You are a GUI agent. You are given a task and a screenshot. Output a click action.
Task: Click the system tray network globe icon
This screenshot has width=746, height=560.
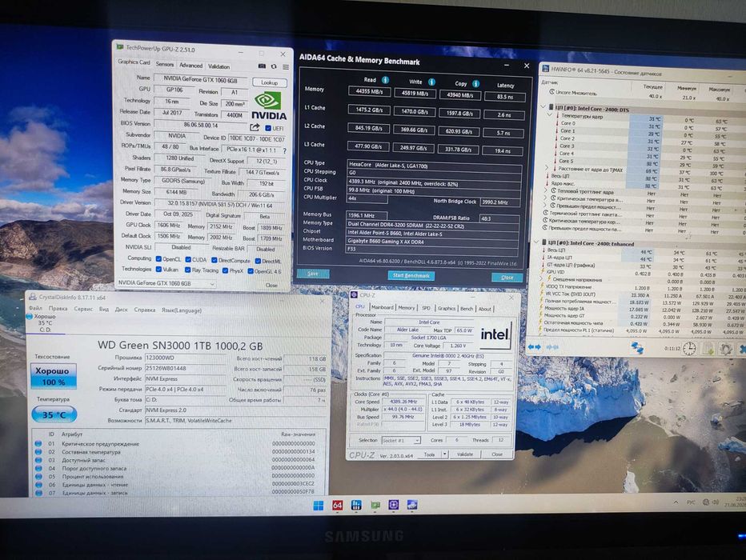click(706, 502)
